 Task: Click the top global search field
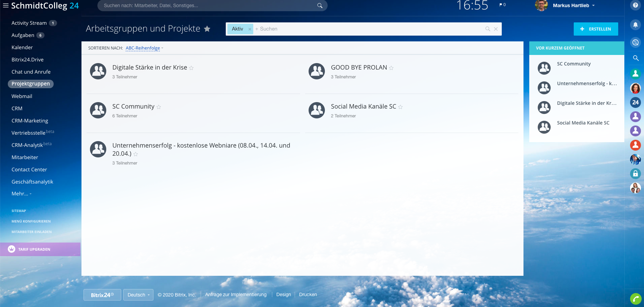click(209, 5)
